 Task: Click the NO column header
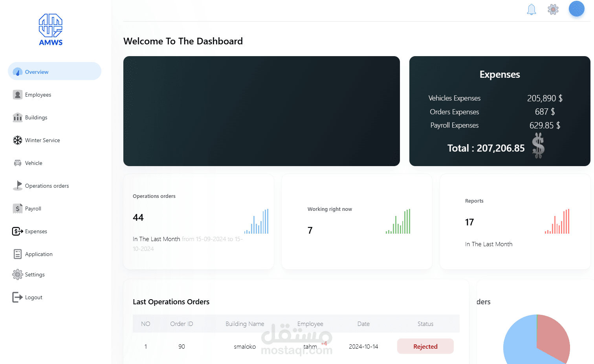point(146,324)
